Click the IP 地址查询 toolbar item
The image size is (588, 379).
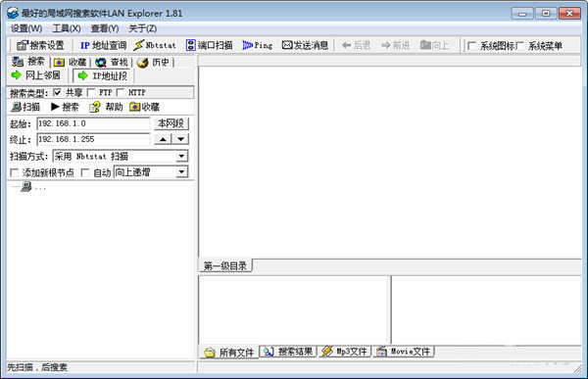104,46
